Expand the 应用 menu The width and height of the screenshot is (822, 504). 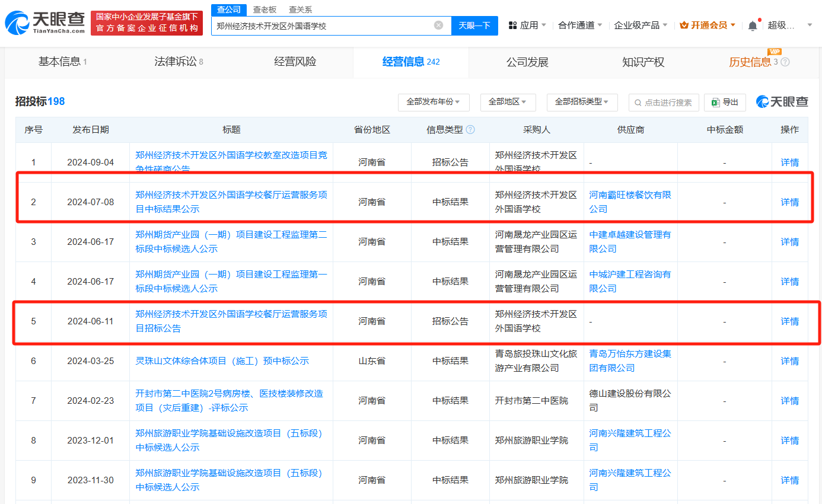[x=528, y=25]
